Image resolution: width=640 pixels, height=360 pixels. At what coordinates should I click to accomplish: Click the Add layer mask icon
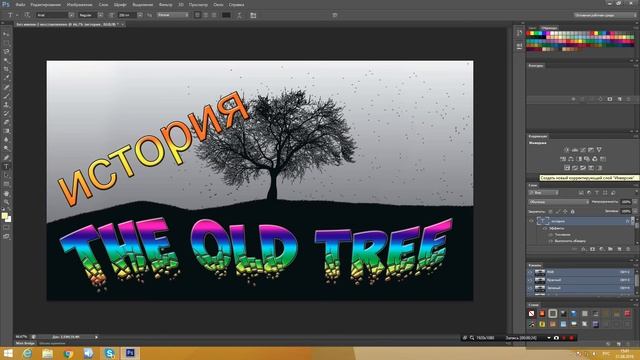(593, 249)
